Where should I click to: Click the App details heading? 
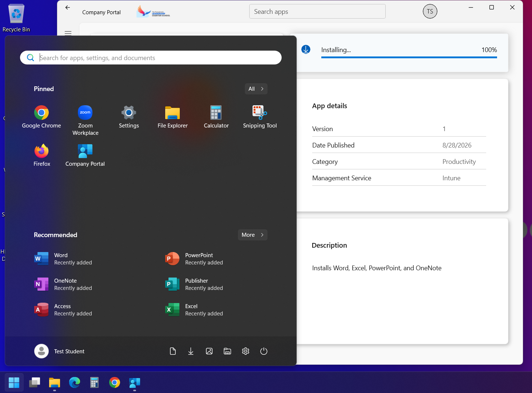coord(330,106)
